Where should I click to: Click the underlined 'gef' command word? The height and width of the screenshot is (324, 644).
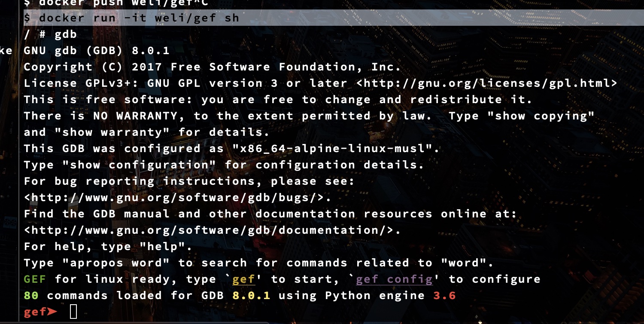click(x=243, y=279)
